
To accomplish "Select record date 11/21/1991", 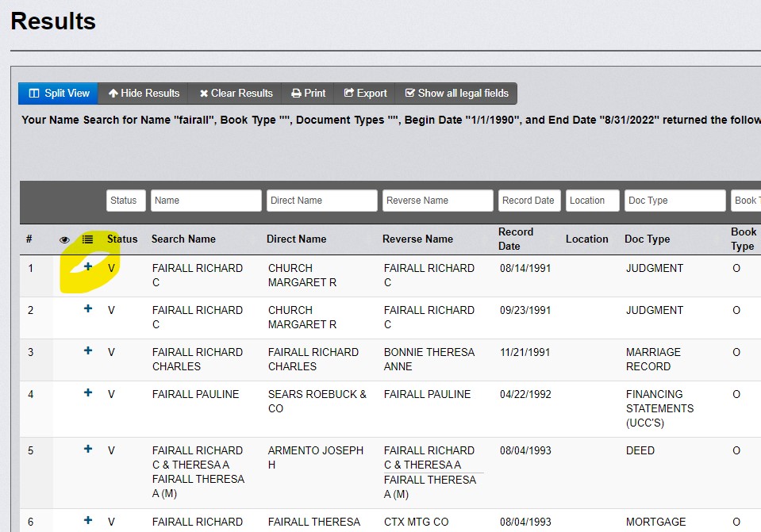I will (525, 353).
